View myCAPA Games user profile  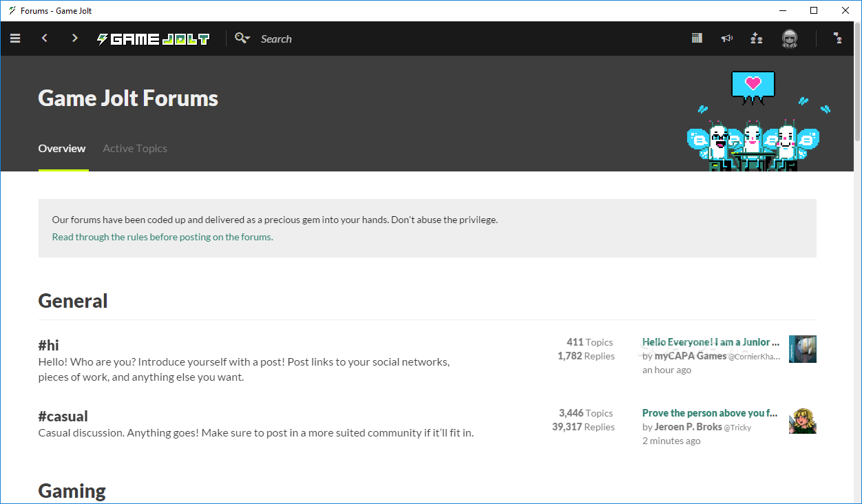pos(691,356)
